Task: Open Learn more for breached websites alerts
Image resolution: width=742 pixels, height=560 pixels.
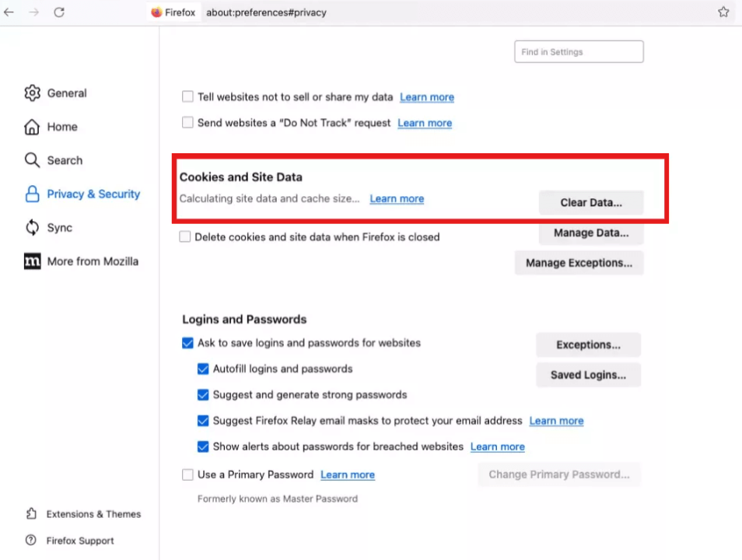Action: click(497, 447)
